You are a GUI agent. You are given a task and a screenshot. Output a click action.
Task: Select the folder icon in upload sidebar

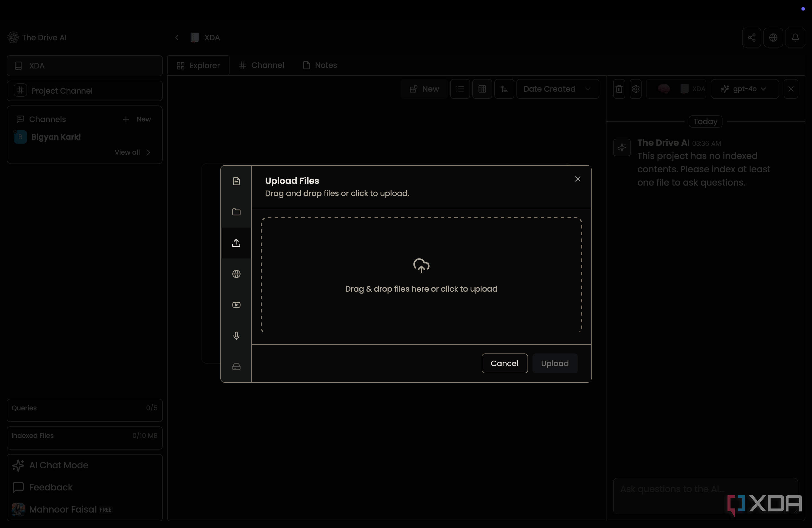(x=236, y=212)
